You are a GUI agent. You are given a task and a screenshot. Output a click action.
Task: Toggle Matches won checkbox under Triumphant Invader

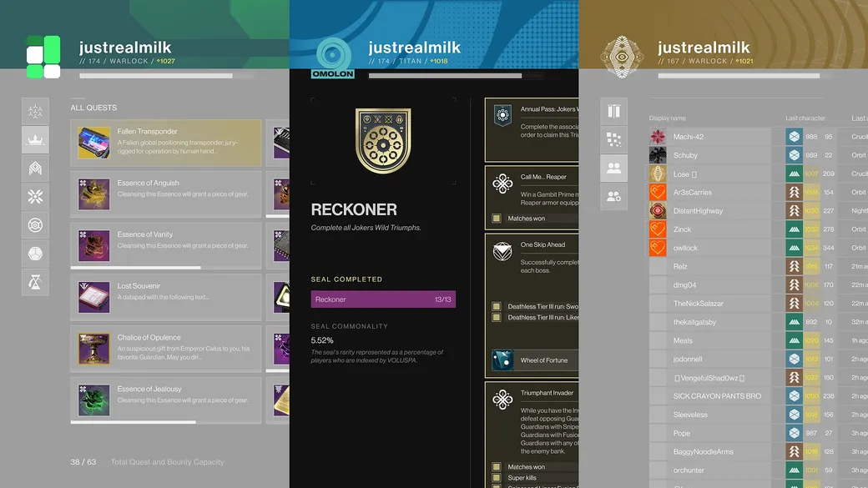click(x=497, y=467)
